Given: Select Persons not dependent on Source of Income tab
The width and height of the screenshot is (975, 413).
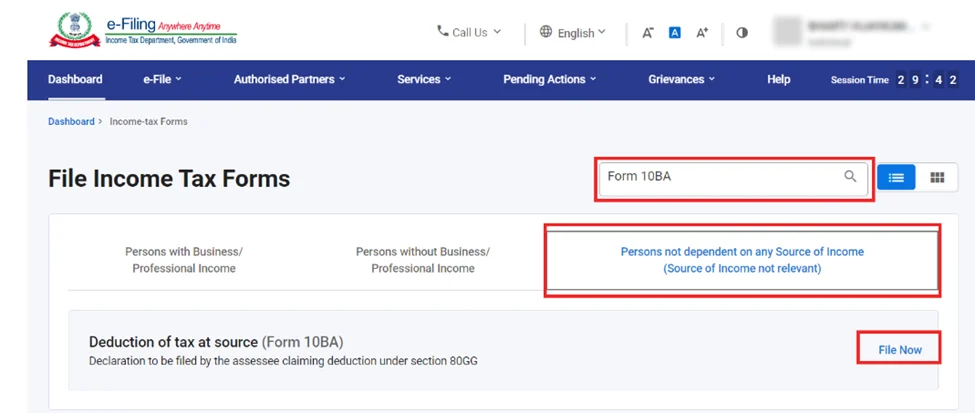Looking at the screenshot, I should (x=742, y=260).
